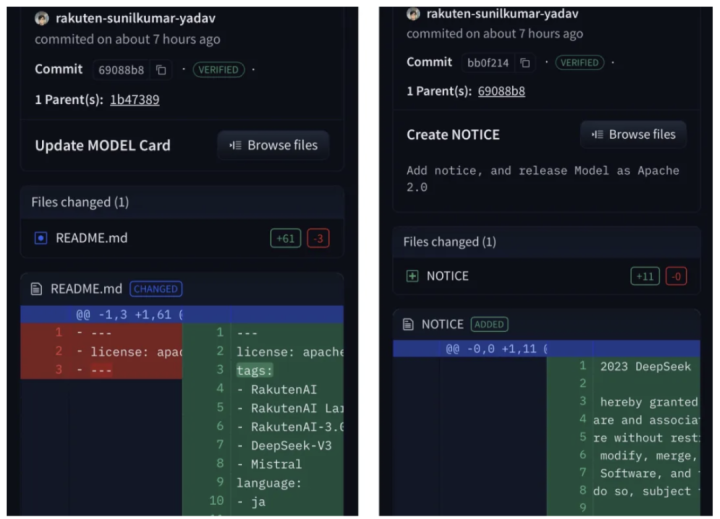Click added-file plus icon beside NOTICE
Screen dimensions: 720x519
(x=412, y=276)
